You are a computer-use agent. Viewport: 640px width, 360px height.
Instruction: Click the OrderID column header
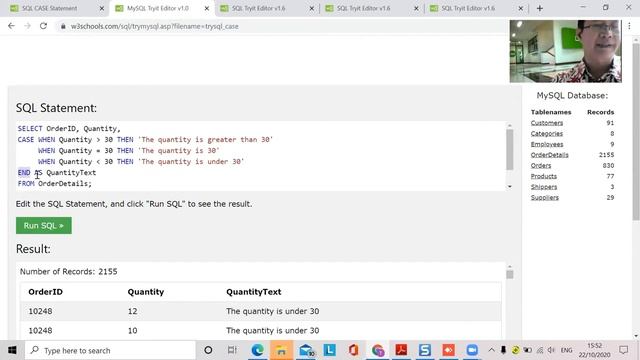coord(45,292)
